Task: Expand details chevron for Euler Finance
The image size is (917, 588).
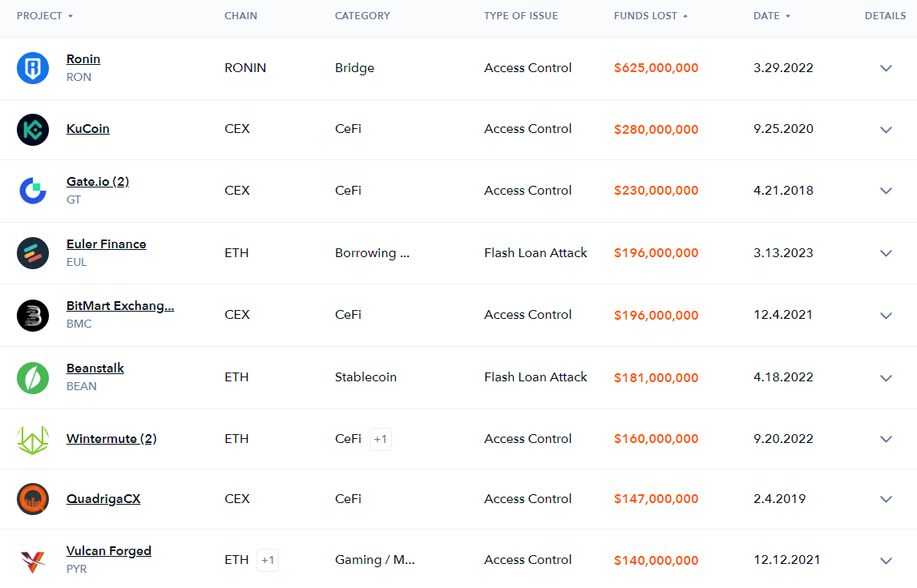Action: [886, 253]
